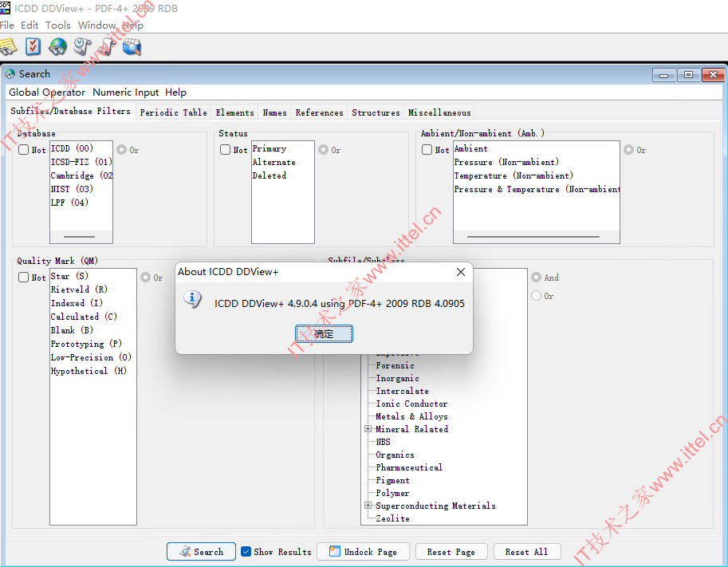The height and width of the screenshot is (567, 728).
Task: Select "NIST (03)" in the Database list
Action: (x=72, y=189)
